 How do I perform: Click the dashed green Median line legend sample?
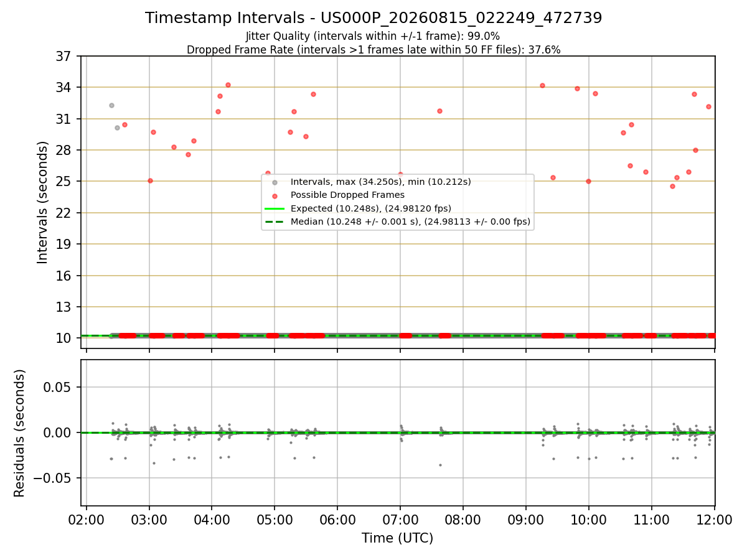(275, 222)
